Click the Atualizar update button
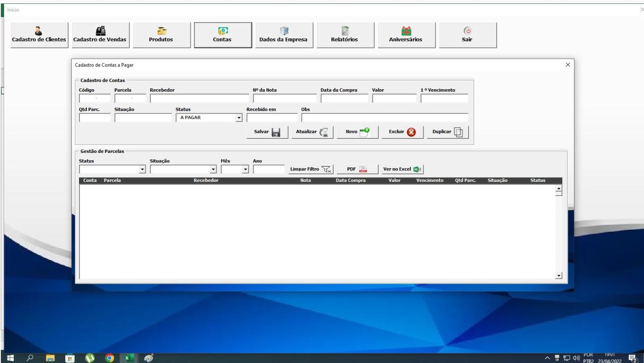 (x=312, y=132)
